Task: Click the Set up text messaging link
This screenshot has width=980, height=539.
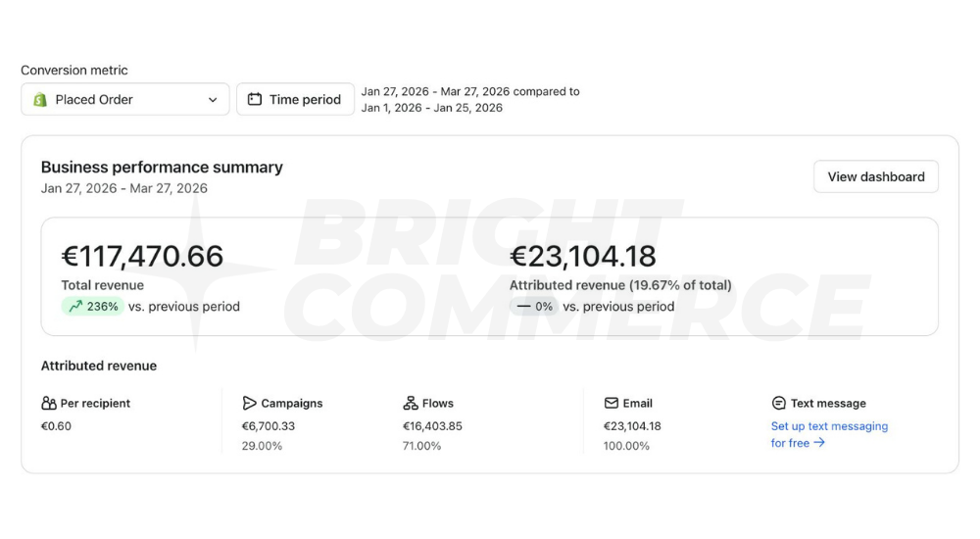Action: (x=829, y=434)
